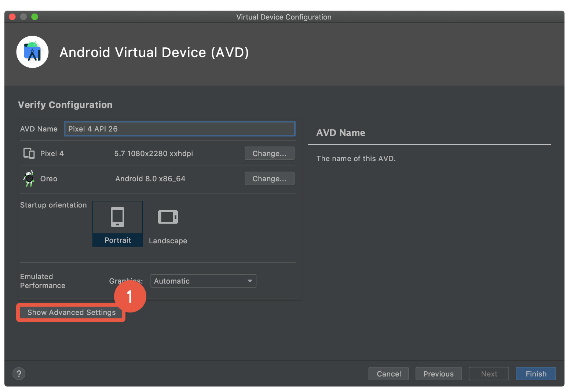The image size is (570, 392).
Task: Click the disabled Next button
Action: tap(489, 374)
